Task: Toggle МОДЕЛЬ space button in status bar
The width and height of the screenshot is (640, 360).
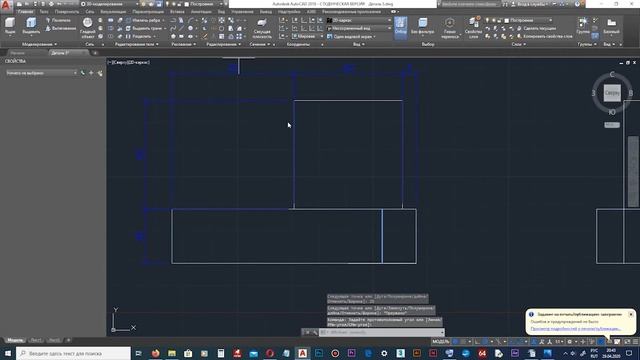Action: click(441, 342)
